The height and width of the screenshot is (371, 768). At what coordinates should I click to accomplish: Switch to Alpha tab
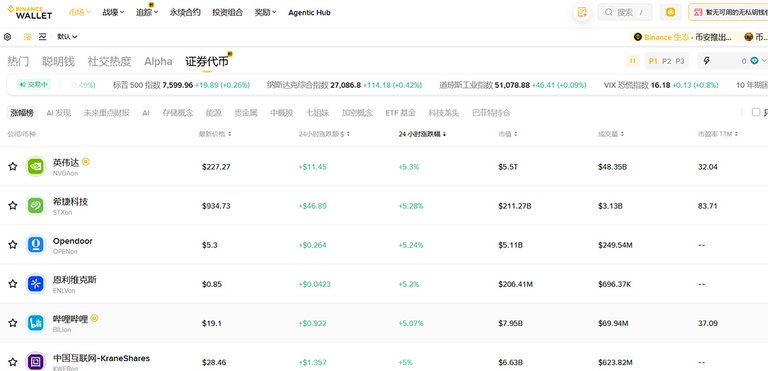[158, 61]
